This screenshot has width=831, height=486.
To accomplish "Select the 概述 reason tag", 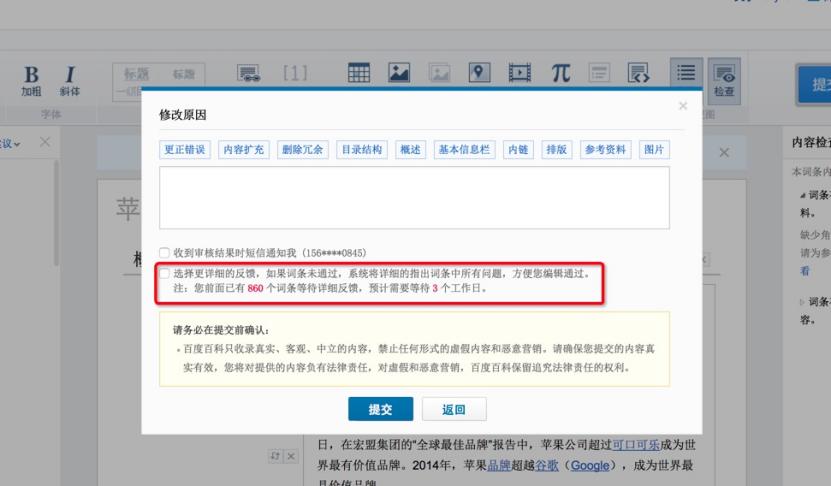I will pyautogui.click(x=411, y=149).
